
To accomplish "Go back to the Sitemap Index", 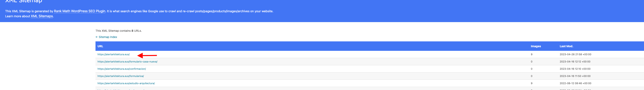I will tap(106, 37).
